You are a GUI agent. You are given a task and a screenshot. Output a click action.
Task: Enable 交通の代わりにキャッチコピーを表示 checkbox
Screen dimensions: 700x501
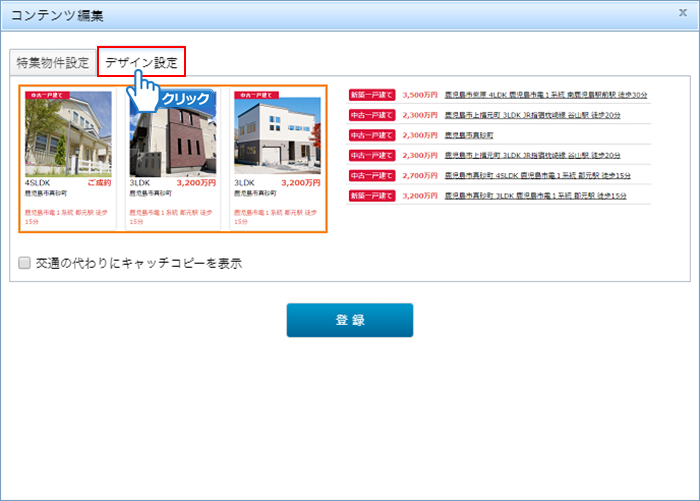(23, 263)
